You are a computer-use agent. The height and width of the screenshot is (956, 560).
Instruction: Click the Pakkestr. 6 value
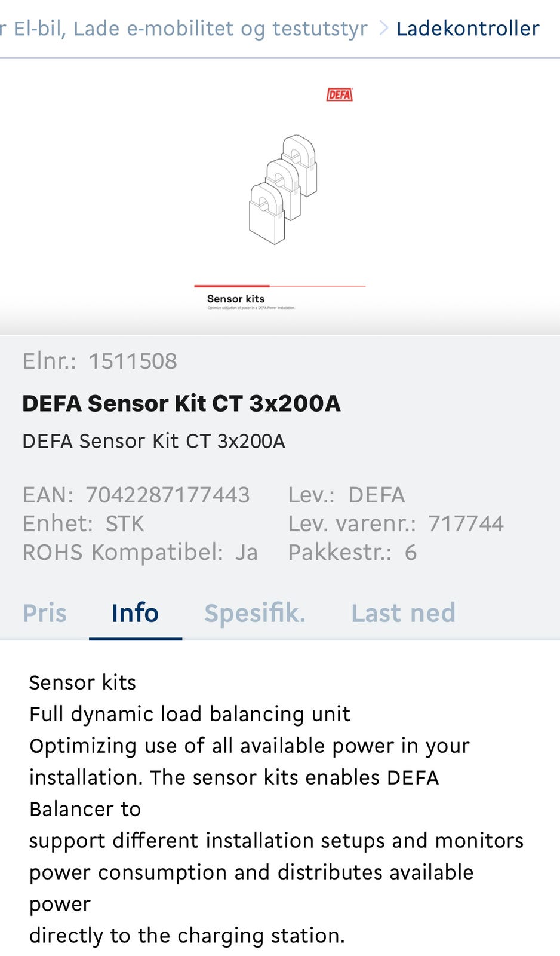411,552
